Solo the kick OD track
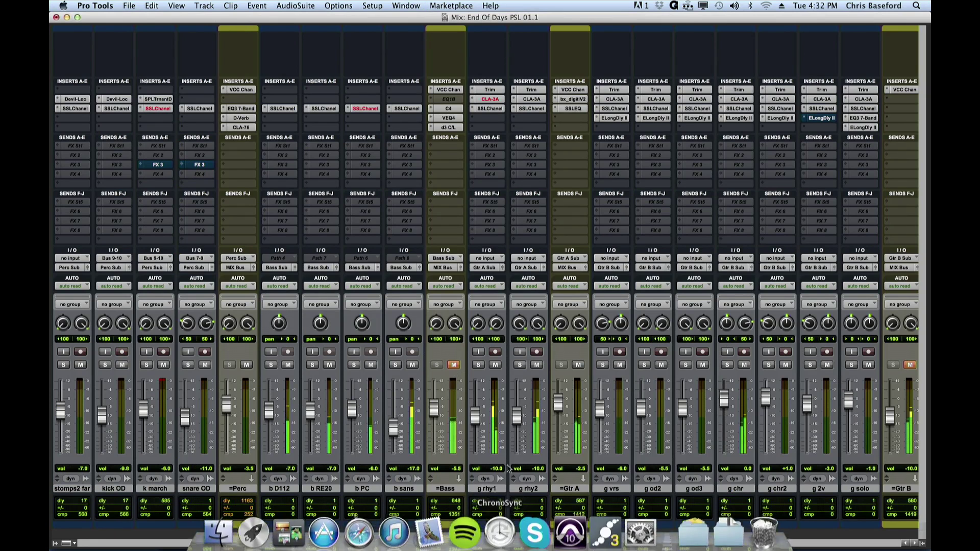 coord(105,365)
